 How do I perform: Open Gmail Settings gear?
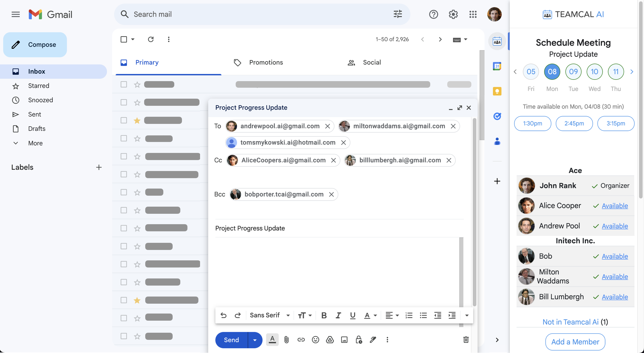tap(453, 14)
